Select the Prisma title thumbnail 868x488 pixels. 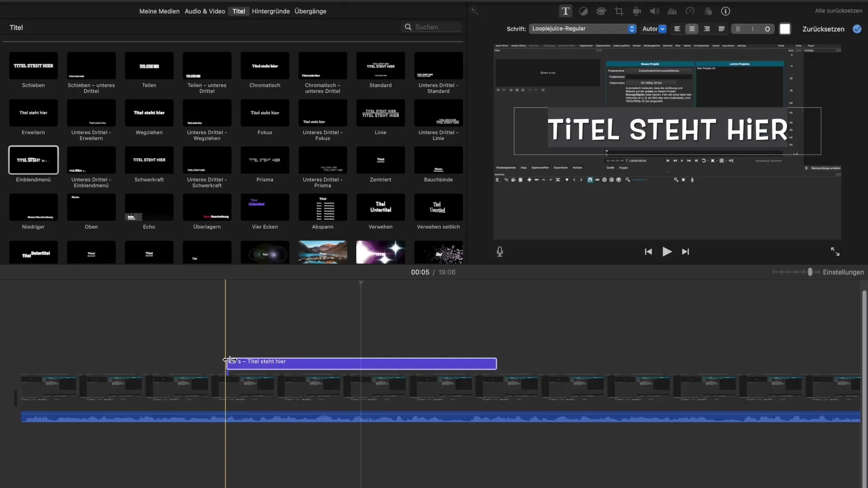click(265, 160)
